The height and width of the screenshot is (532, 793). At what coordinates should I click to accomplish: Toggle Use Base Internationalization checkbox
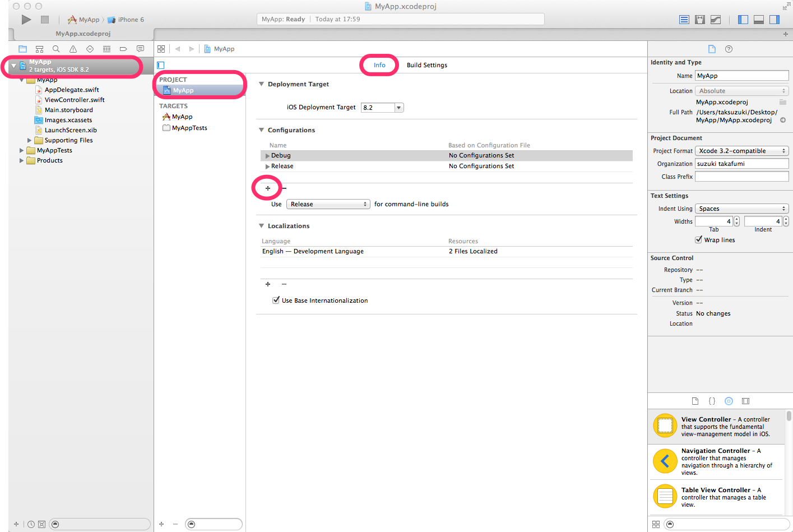tap(276, 300)
